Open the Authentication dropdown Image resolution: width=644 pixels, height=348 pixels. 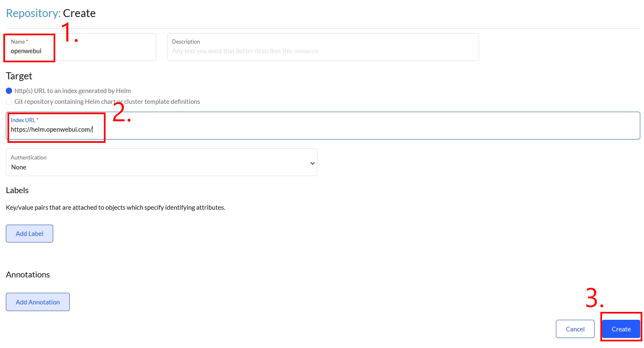(162, 162)
